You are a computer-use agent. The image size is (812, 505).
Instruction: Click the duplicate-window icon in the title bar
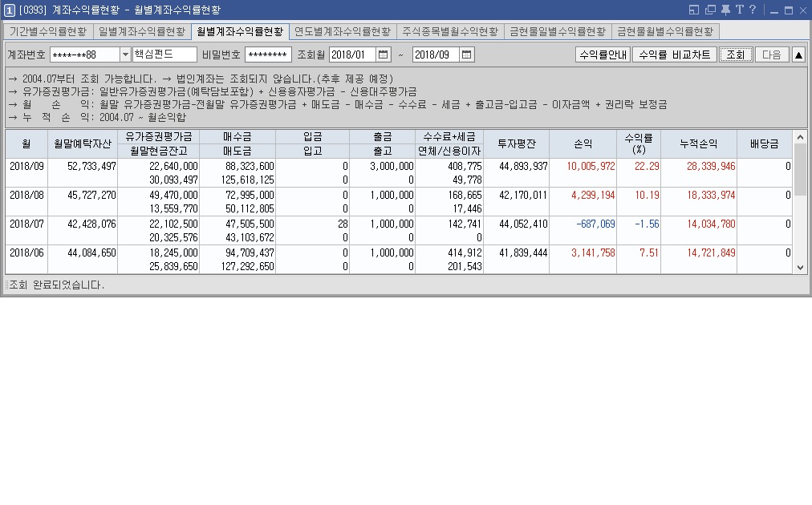pos(711,10)
